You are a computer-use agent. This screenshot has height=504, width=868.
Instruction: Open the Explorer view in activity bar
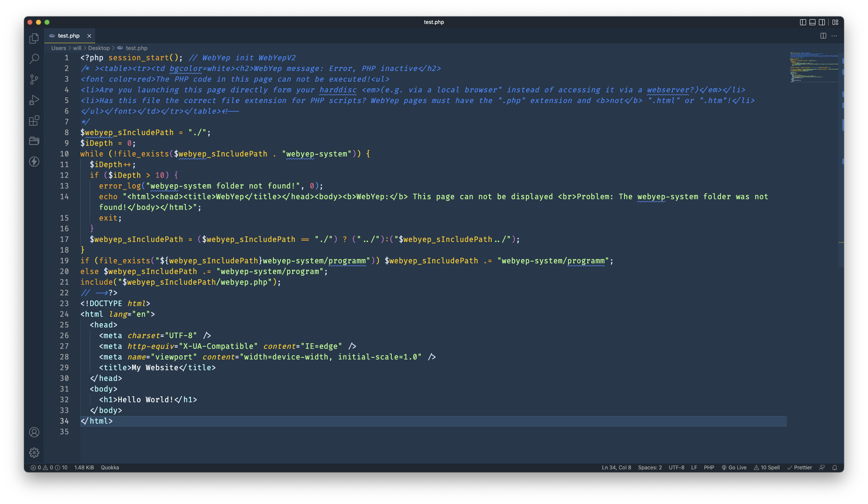tap(34, 38)
